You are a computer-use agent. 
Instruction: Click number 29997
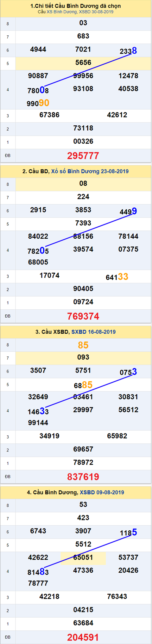(83, 410)
